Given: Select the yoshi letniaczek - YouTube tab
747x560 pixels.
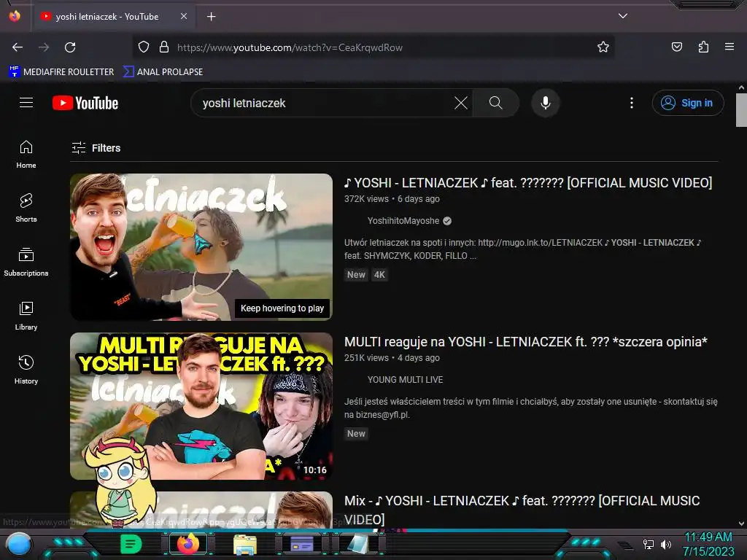Looking at the screenshot, I should point(113,17).
